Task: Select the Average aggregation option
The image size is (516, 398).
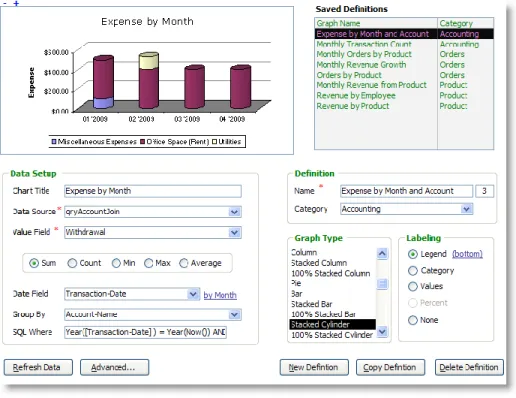Action: tap(184, 263)
